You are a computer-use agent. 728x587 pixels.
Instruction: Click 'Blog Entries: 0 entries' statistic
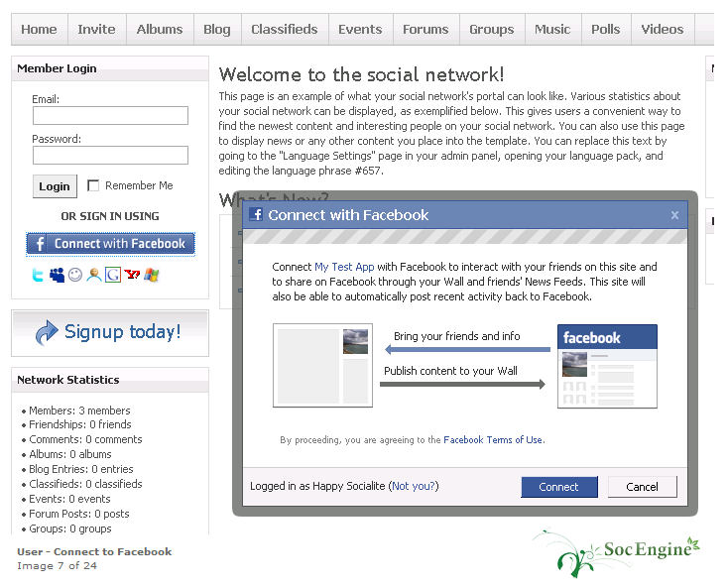click(80, 469)
